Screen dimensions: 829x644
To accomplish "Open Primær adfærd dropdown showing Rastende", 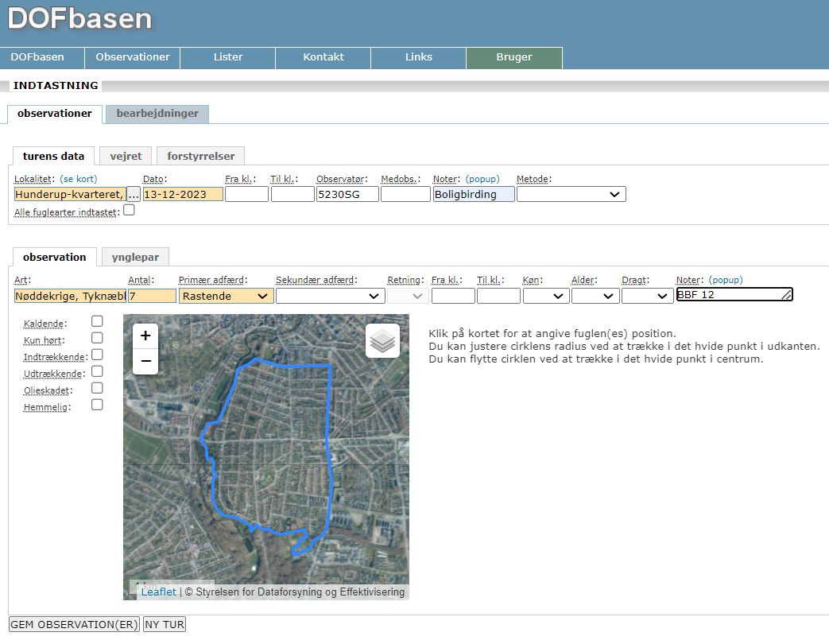I will coord(226,296).
